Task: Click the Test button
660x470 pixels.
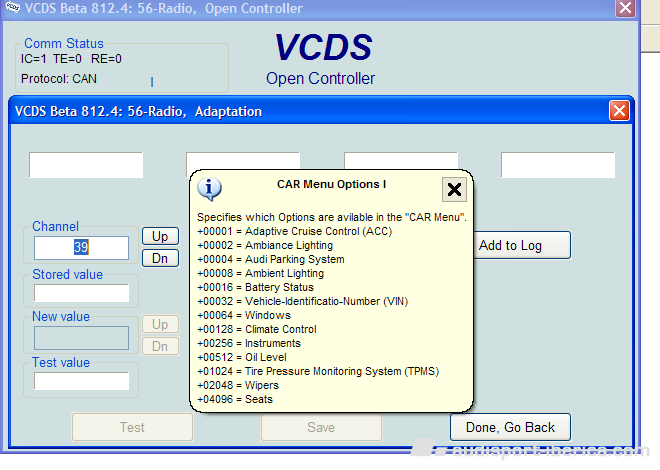Action: click(x=132, y=427)
